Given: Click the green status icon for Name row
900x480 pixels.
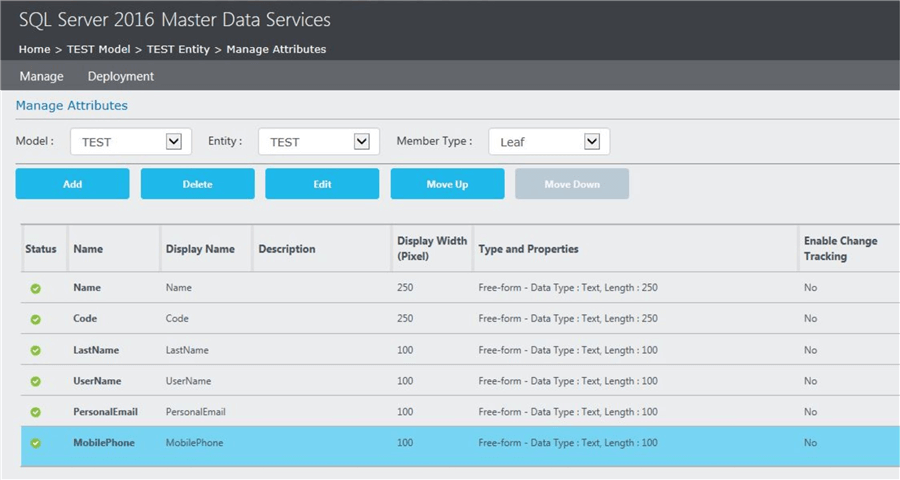Looking at the screenshot, I should (36, 288).
